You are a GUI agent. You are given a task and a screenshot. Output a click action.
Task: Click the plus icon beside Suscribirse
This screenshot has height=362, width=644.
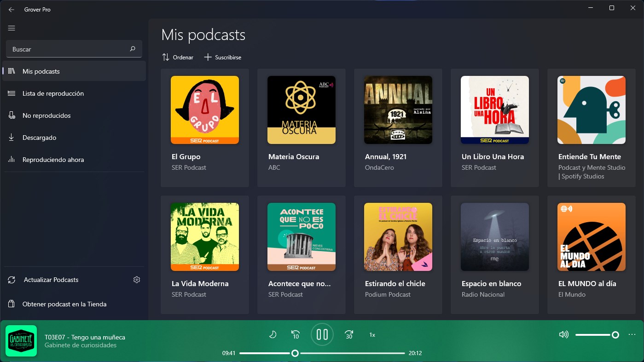coord(208,57)
